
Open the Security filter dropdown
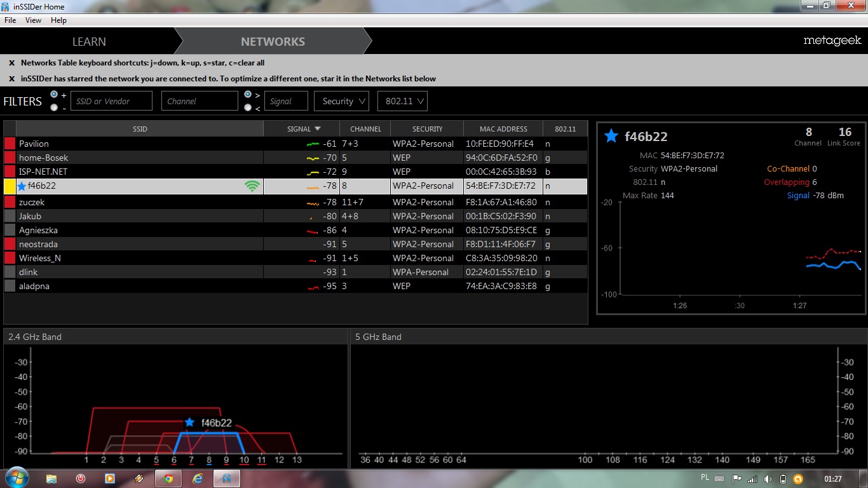pos(341,101)
